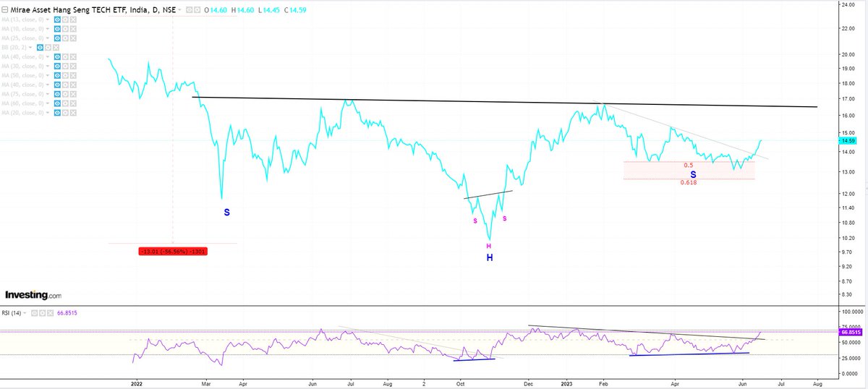Open the Mirae Asset Hang Seng symbol dropdown
This screenshot has width=868, height=389.
tap(179, 10)
